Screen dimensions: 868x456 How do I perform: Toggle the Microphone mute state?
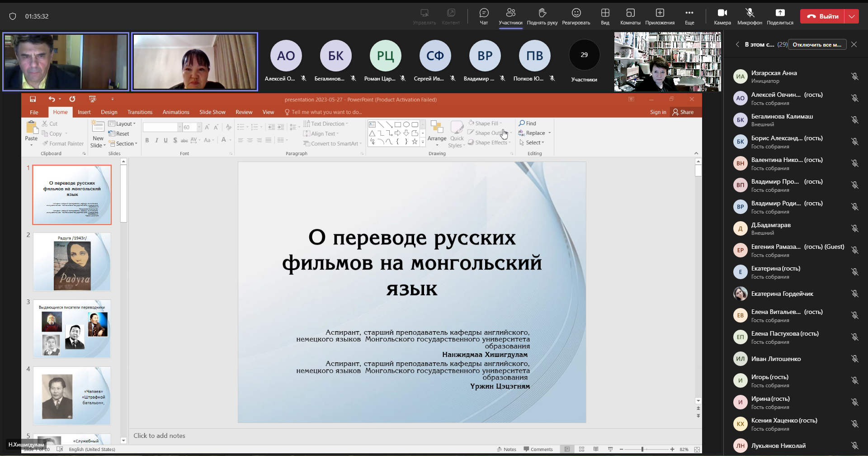tap(750, 13)
